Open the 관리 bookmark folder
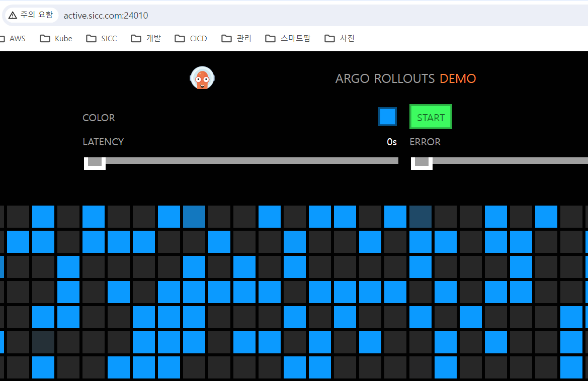The image size is (588, 381). coord(236,39)
